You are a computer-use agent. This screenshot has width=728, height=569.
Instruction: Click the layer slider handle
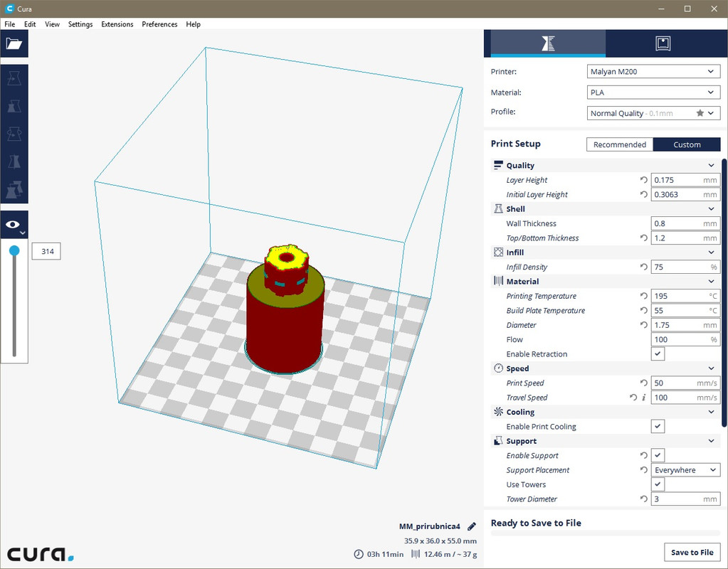click(14, 250)
